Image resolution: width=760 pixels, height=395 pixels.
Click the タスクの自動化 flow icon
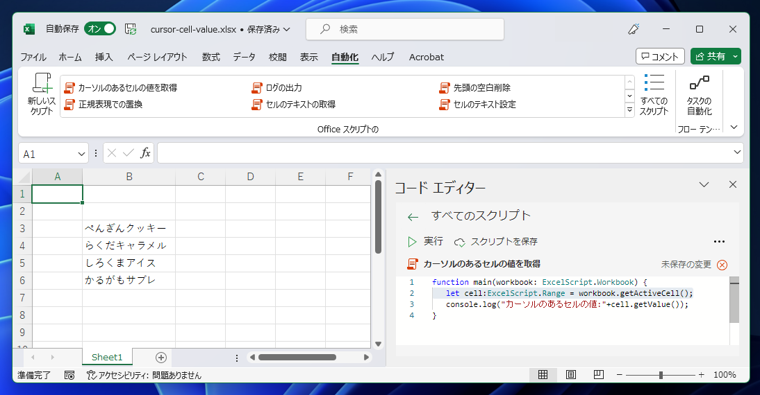[x=699, y=83]
